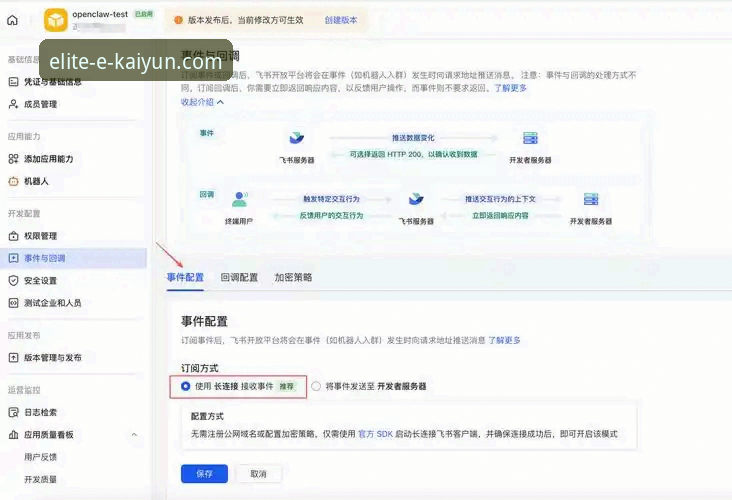Open 添加应用能力 sidebar icon

pyautogui.click(x=14, y=159)
